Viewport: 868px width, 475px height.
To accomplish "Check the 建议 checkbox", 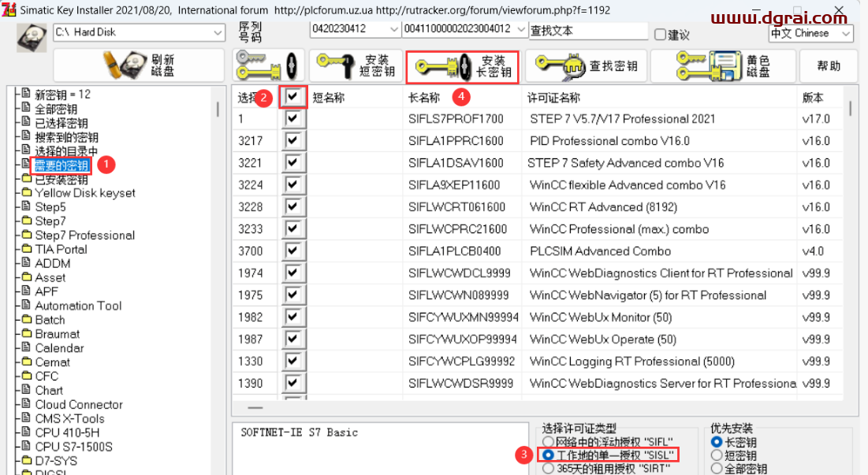I will [x=661, y=34].
